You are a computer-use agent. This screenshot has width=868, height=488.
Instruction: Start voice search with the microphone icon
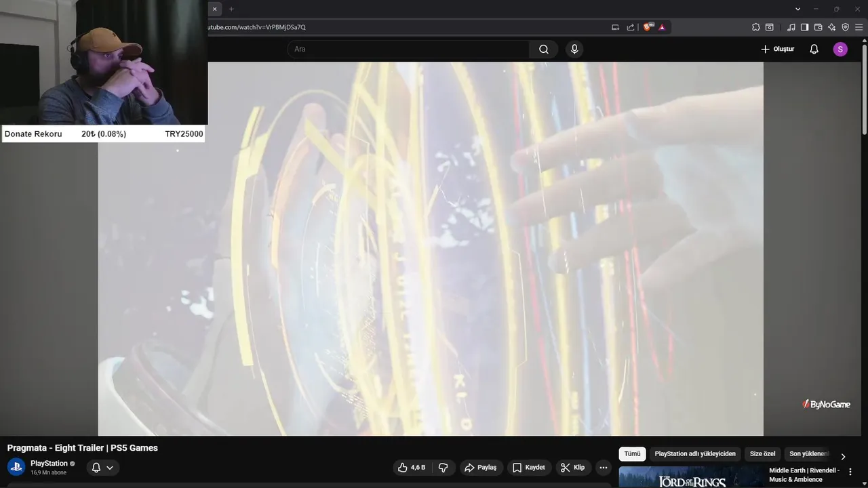coord(574,49)
